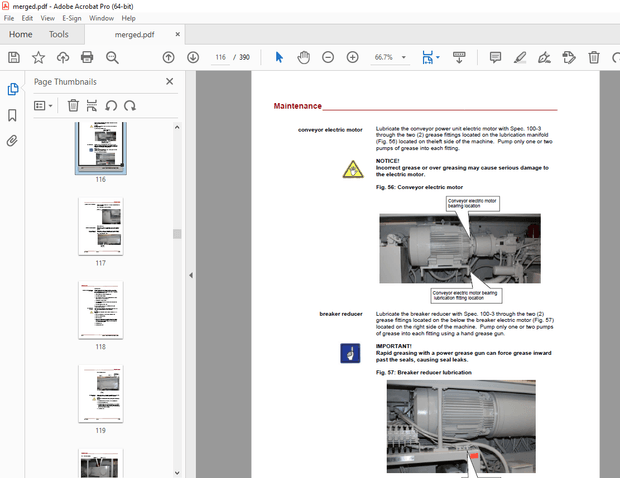Go to previous page arrow
This screenshot has width=620, height=478.
(x=168, y=57)
